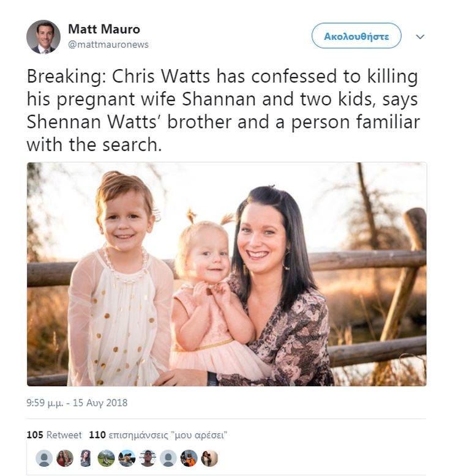The height and width of the screenshot is (476, 450).
Task: Open the narrow third liker avatar
Action: 85,458
